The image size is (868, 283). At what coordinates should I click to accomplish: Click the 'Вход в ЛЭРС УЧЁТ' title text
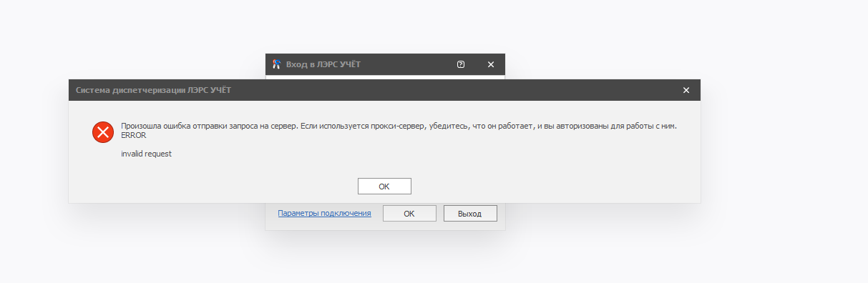(x=323, y=64)
